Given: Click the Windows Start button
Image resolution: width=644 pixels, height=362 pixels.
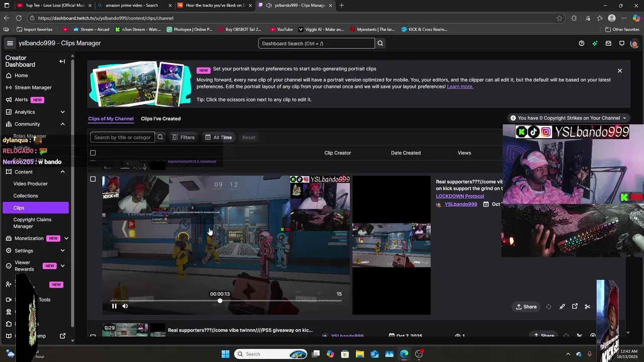Looking at the screenshot, I should point(225,354).
